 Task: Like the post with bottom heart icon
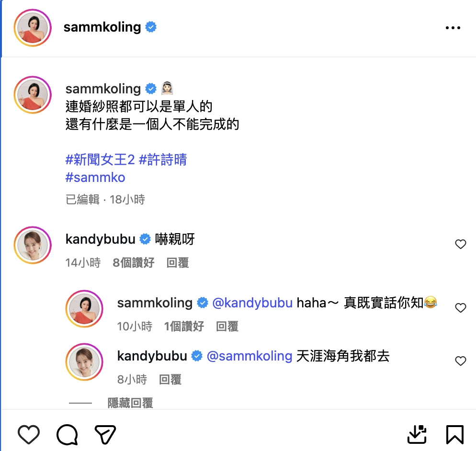pos(29,434)
